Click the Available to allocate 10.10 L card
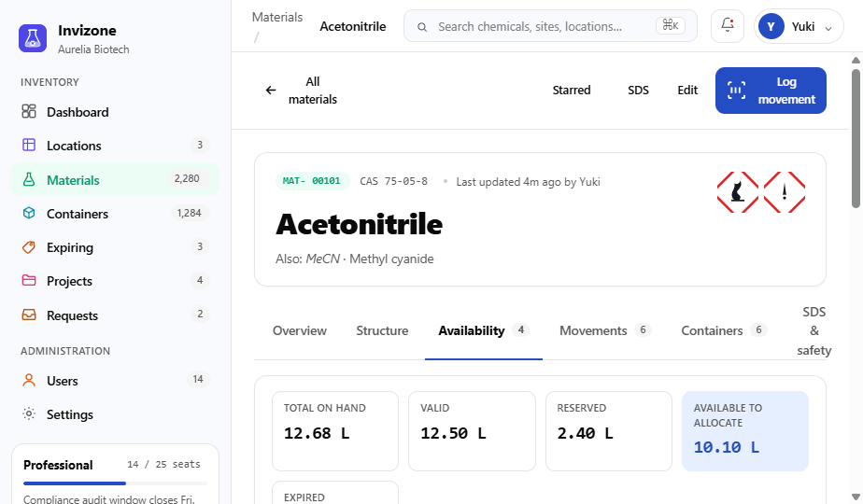 point(745,431)
